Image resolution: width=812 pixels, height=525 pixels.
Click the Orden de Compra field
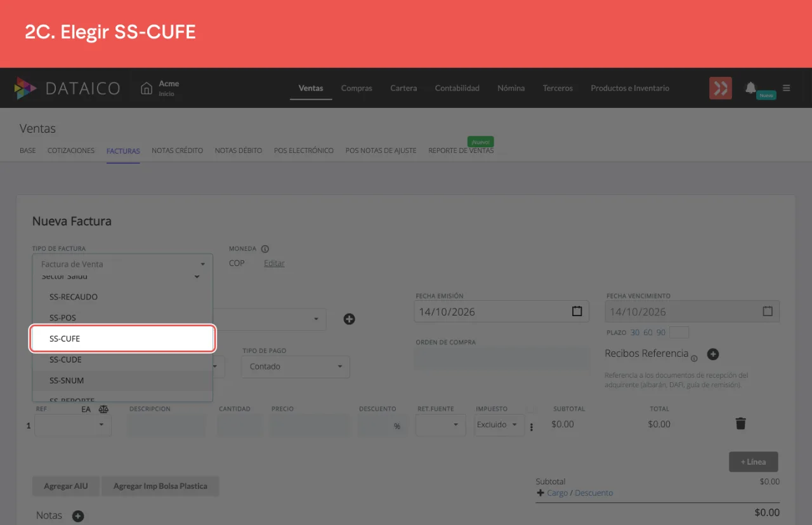click(x=502, y=357)
